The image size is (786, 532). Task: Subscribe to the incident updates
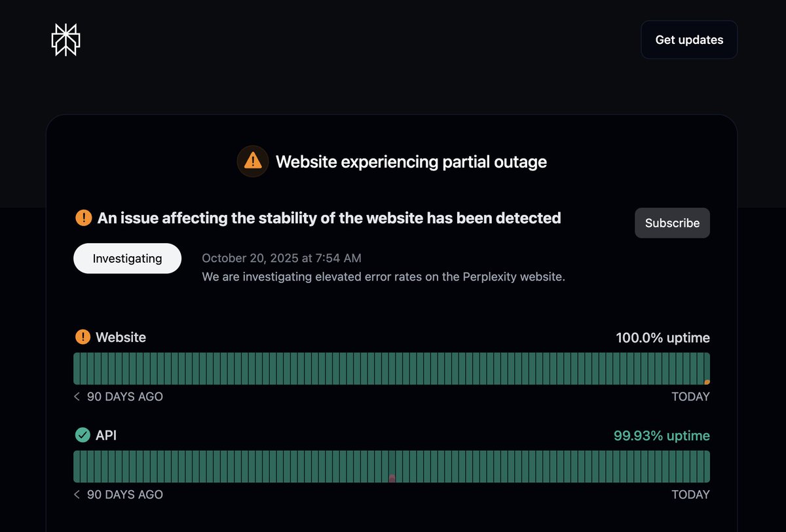click(x=672, y=223)
